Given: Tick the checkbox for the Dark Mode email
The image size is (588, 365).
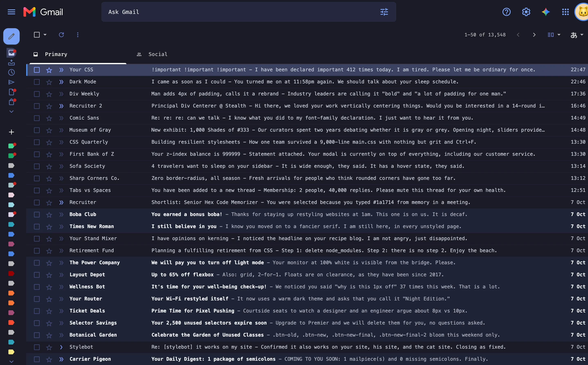Looking at the screenshot, I should pos(37,82).
